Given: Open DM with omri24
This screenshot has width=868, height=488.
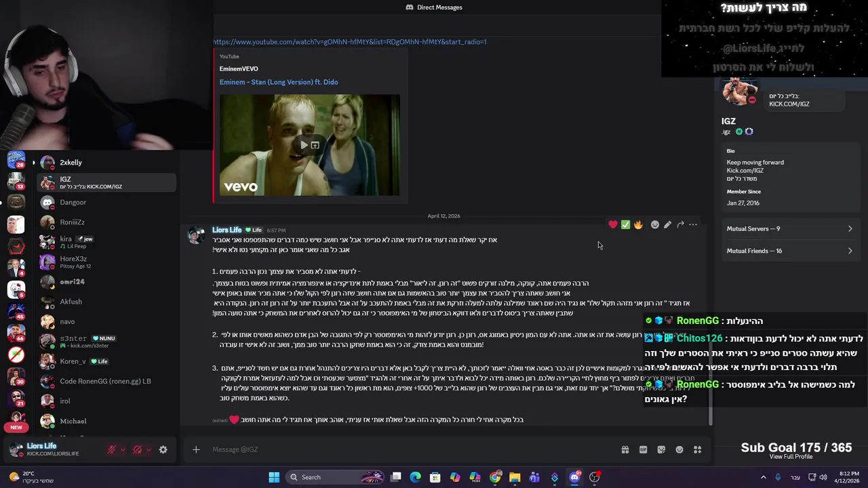Looking at the screenshot, I should (107, 281).
